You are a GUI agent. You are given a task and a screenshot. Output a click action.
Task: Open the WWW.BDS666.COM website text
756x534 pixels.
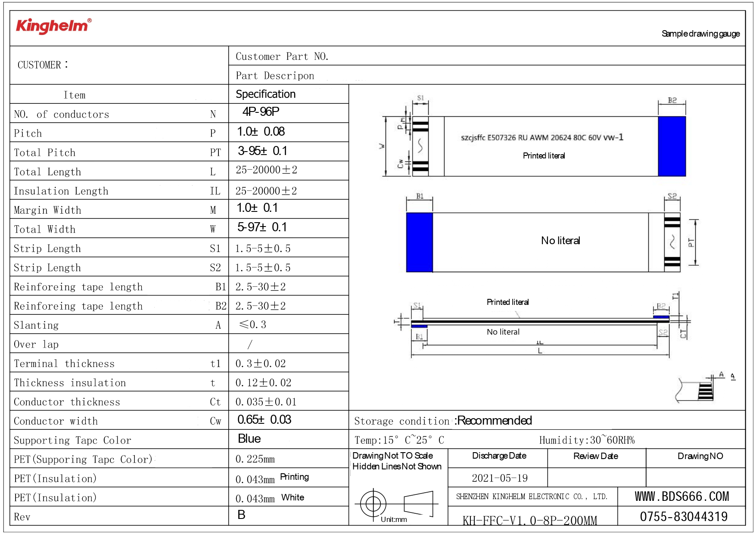tap(682, 497)
